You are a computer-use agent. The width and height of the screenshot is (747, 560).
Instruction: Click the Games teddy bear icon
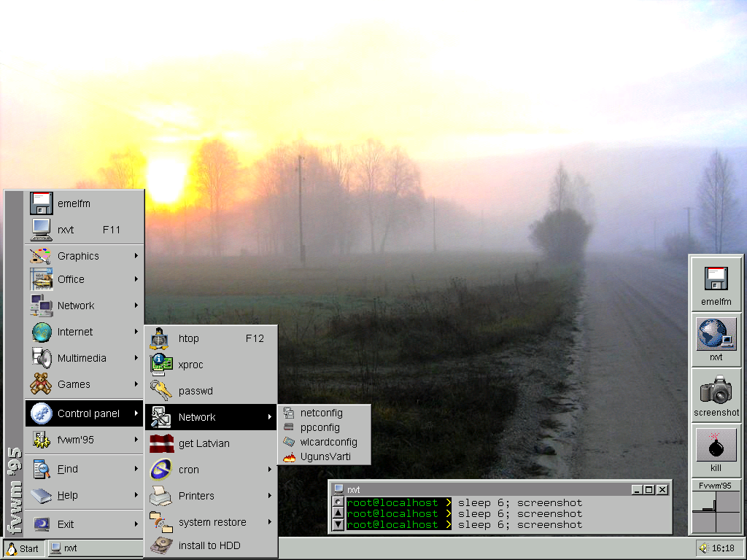(x=41, y=384)
